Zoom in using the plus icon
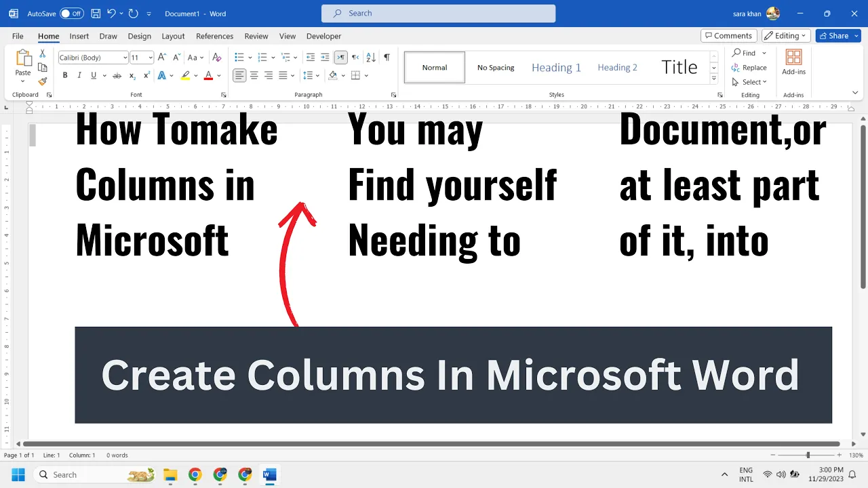This screenshot has height=488, width=868. point(839,455)
